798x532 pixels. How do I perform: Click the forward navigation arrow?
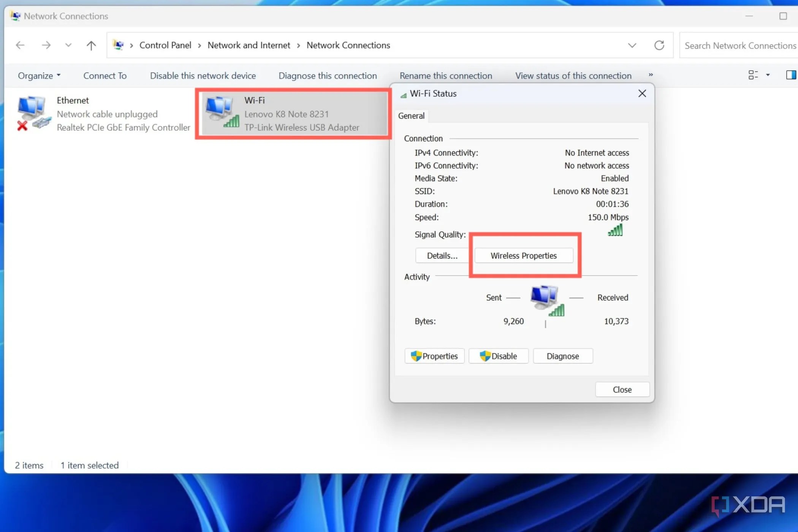(46, 45)
